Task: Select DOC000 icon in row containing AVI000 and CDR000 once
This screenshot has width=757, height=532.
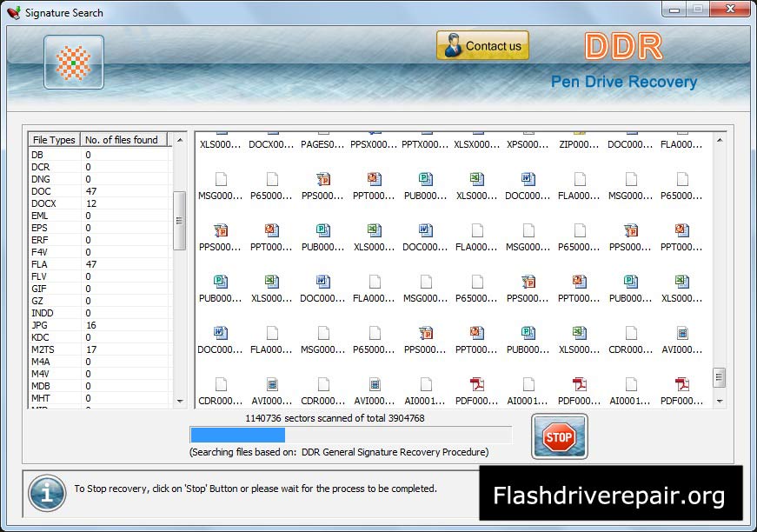Action: 220,333
